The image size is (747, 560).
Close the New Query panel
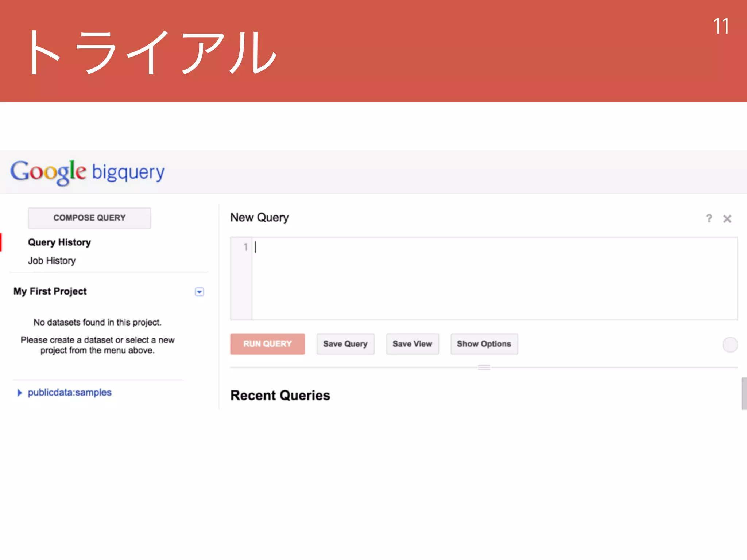click(x=727, y=219)
